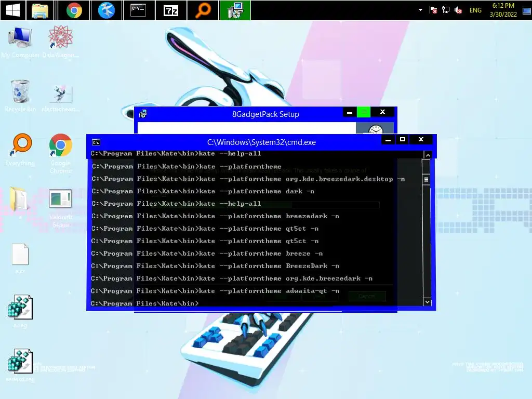The image size is (532, 399).
Task: Click the cmd.exe window title text
Action: pyautogui.click(x=261, y=142)
